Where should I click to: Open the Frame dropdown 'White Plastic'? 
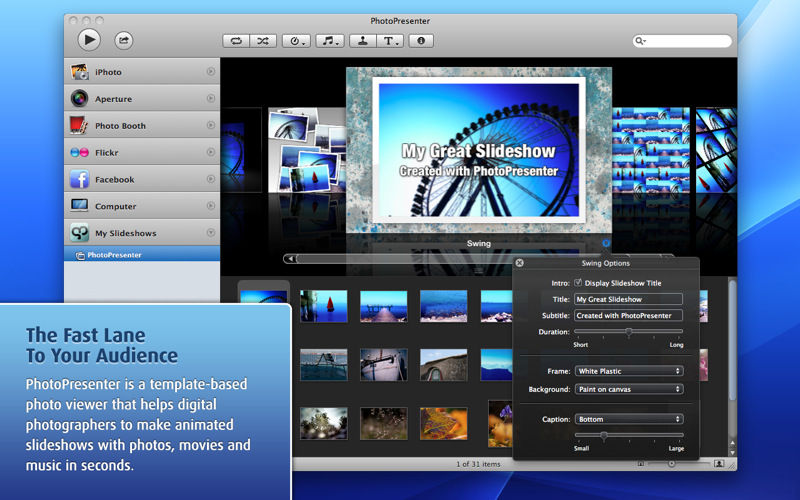[629, 371]
